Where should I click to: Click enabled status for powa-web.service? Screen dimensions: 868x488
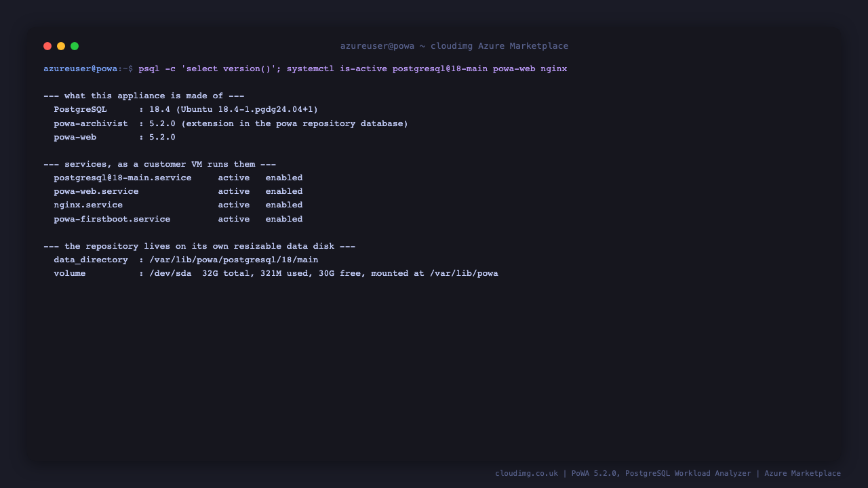(x=284, y=192)
